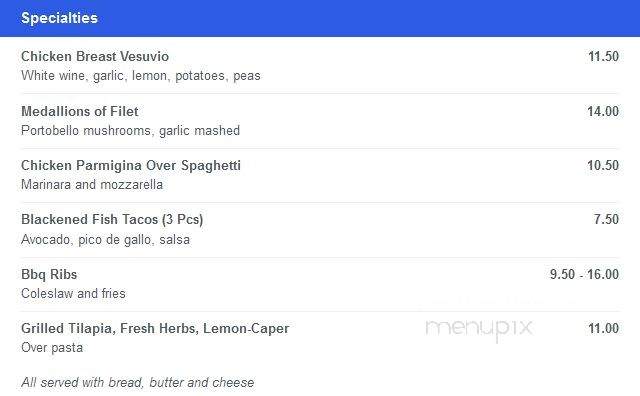Click the 11.50 price for Vesuvio
Viewport: 640px width, 396px height.
tap(603, 56)
